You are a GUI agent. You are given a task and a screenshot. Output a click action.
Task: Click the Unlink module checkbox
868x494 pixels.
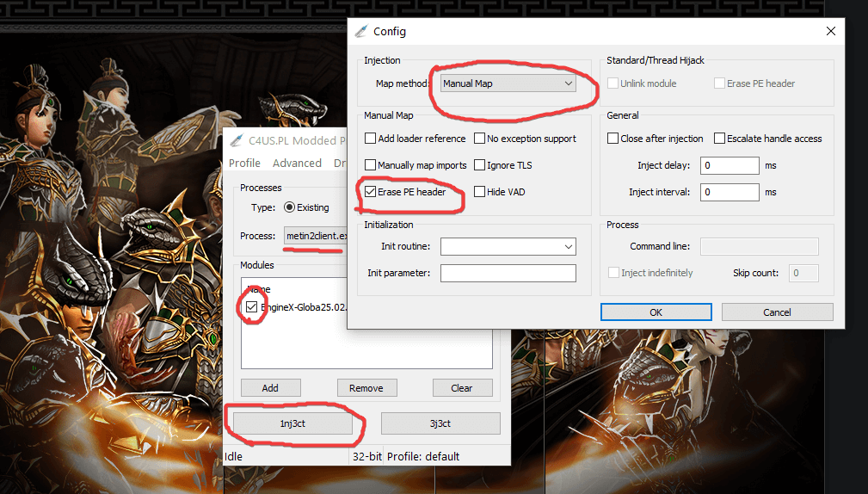click(613, 83)
